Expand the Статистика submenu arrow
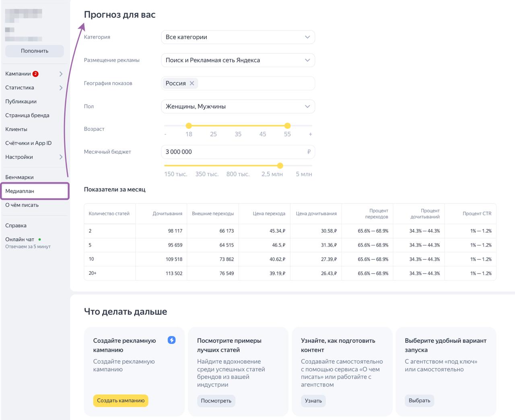 (x=61, y=88)
